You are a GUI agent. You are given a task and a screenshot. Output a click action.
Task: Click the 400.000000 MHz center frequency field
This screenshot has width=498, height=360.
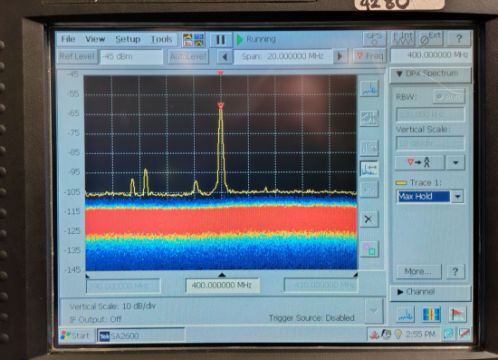pyautogui.click(x=222, y=285)
